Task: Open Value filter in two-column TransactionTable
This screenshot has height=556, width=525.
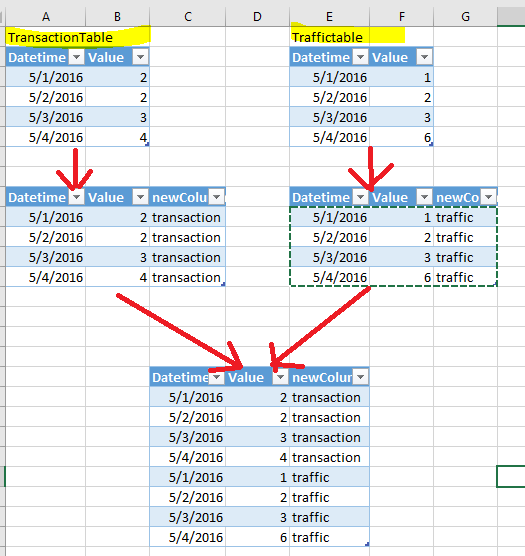Action: (140, 57)
